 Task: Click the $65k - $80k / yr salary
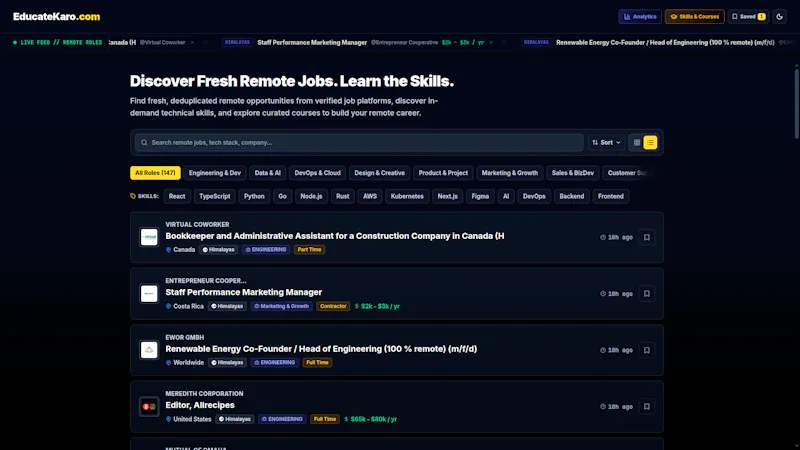click(370, 419)
